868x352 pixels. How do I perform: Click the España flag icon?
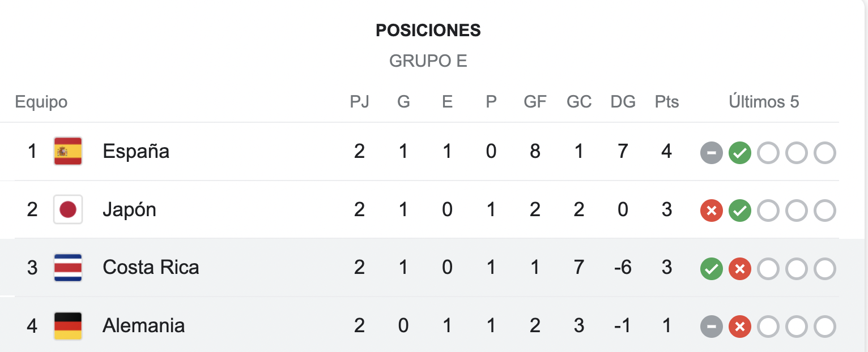click(x=68, y=151)
